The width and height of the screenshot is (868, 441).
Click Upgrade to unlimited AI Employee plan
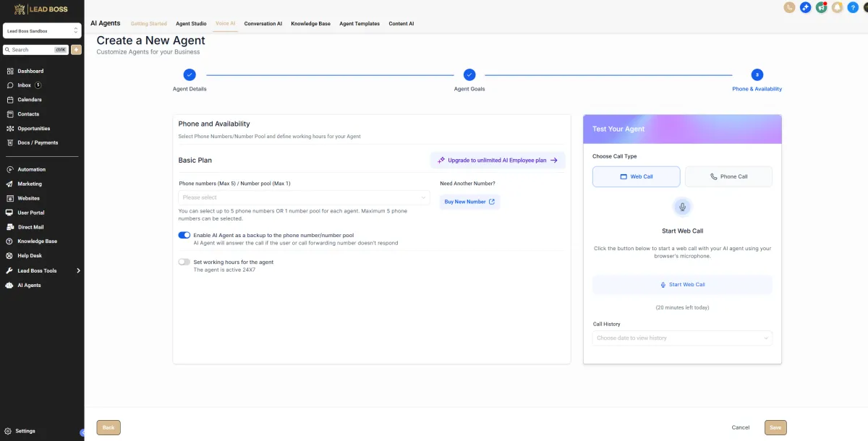pos(498,160)
